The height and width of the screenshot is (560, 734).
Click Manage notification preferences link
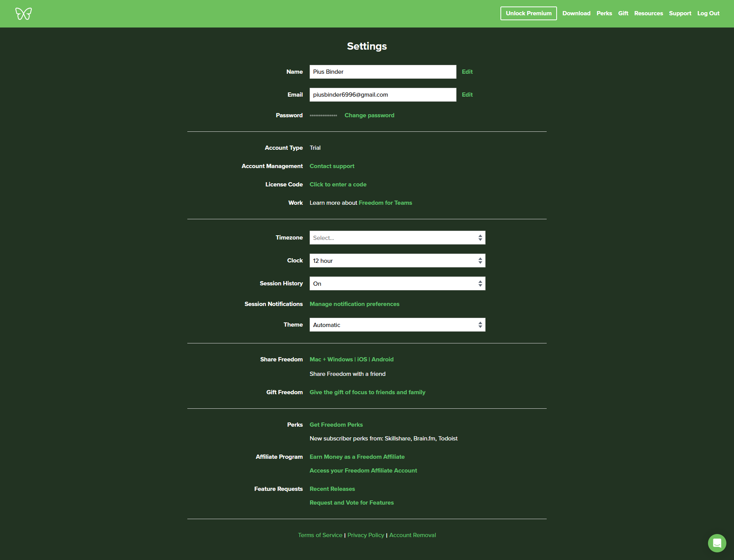(x=354, y=304)
